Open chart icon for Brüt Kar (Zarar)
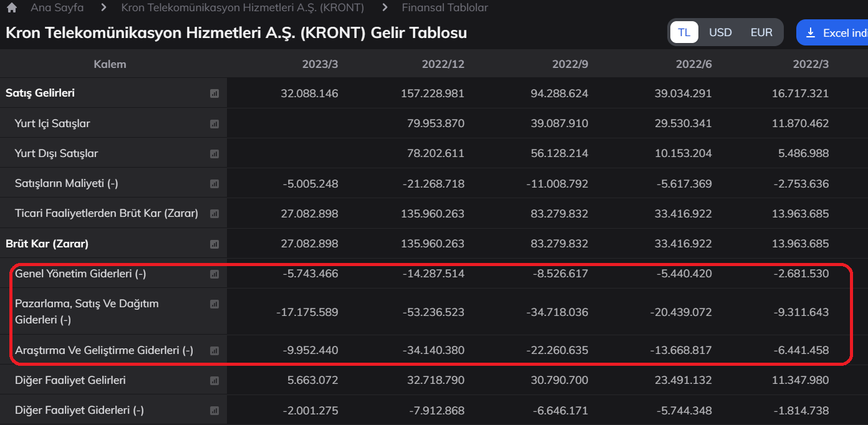This screenshot has height=425, width=868. pos(215,244)
